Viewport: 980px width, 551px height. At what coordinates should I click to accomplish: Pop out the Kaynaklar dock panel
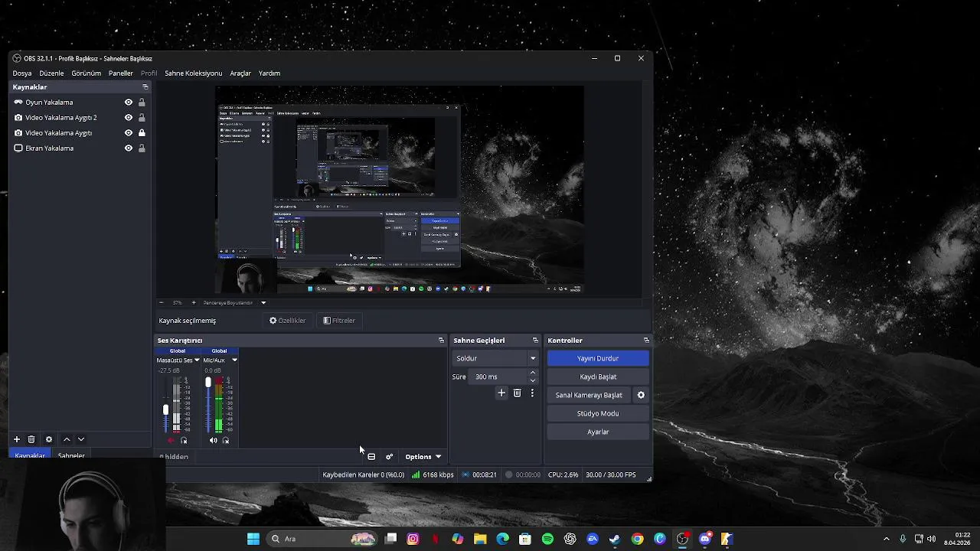click(145, 87)
